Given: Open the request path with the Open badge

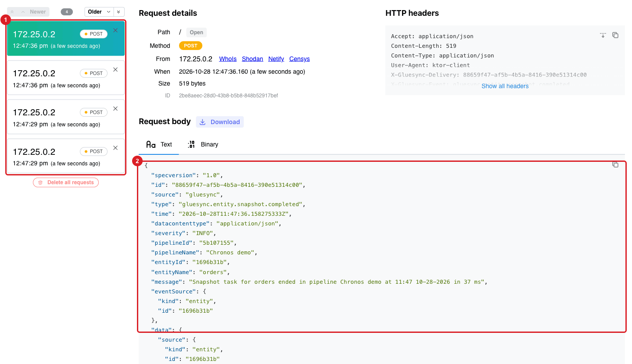Looking at the screenshot, I should click(196, 32).
